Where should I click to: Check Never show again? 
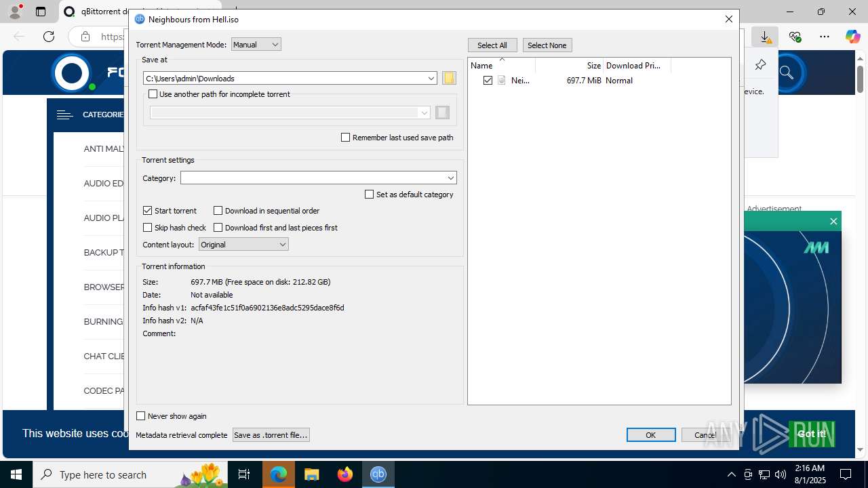tap(141, 416)
